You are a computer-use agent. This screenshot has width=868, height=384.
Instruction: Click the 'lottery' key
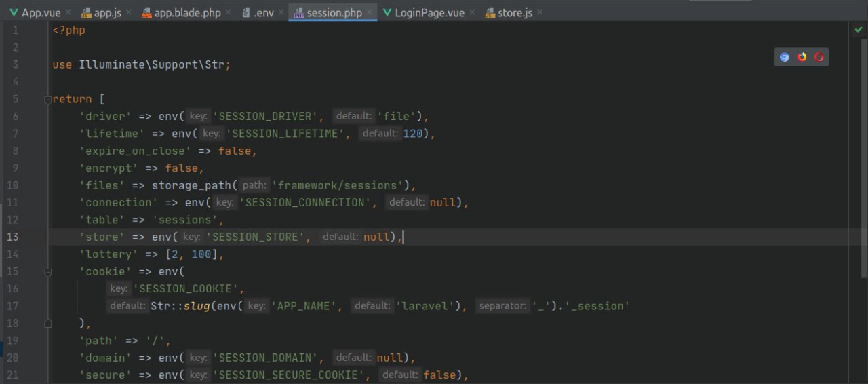[x=109, y=254]
